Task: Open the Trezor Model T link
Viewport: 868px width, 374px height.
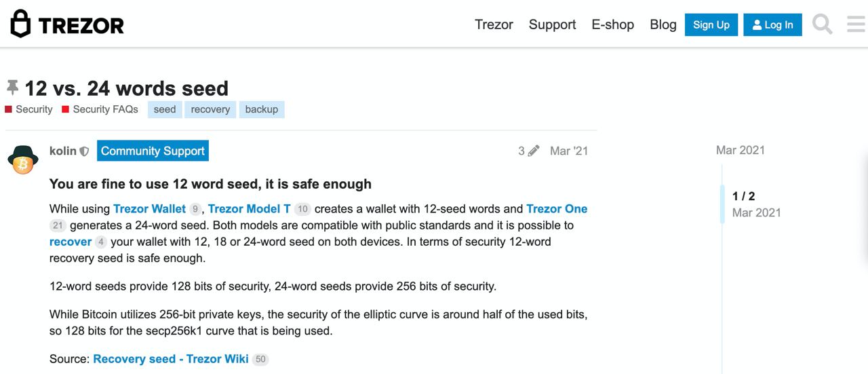Action: point(249,208)
